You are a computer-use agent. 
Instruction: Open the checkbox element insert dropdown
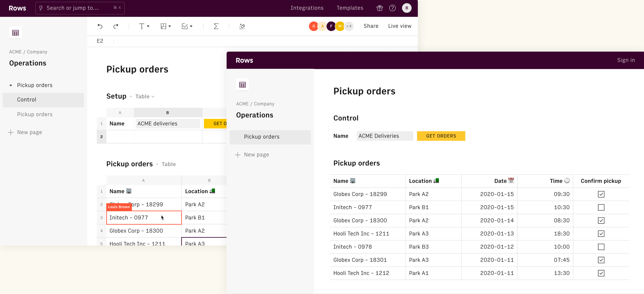187,26
